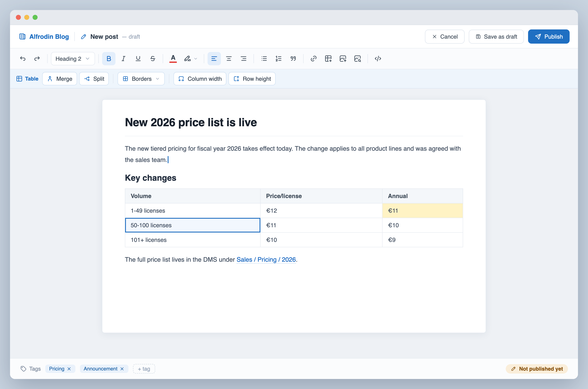Toggle bold formatting
This screenshot has width=588, height=389.
pyautogui.click(x=109, y=59)
